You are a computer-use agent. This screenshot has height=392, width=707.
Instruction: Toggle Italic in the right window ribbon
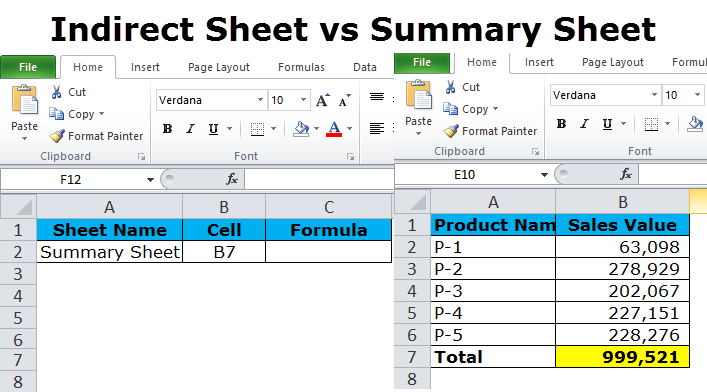pyautogui.click(x=584, y=124)
